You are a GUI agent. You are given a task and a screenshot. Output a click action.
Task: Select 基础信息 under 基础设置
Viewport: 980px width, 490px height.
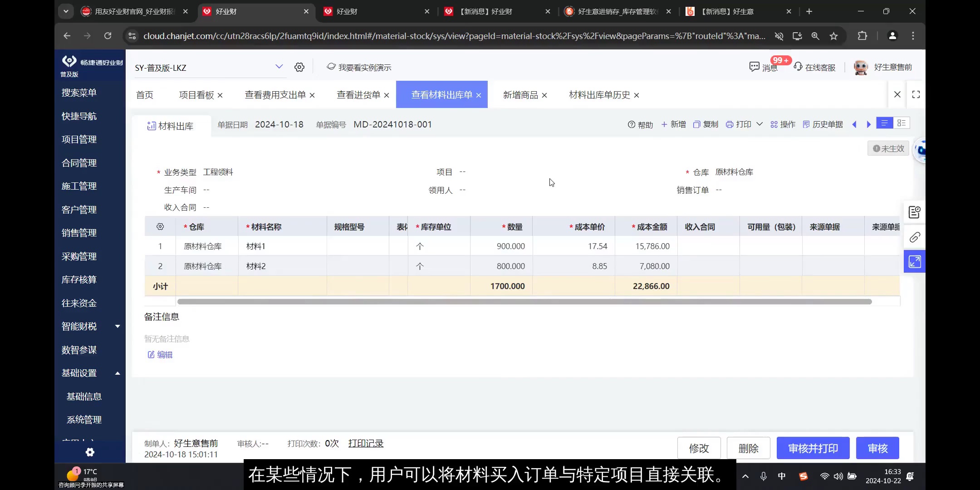pyautogui.click(x=84, y=397)
